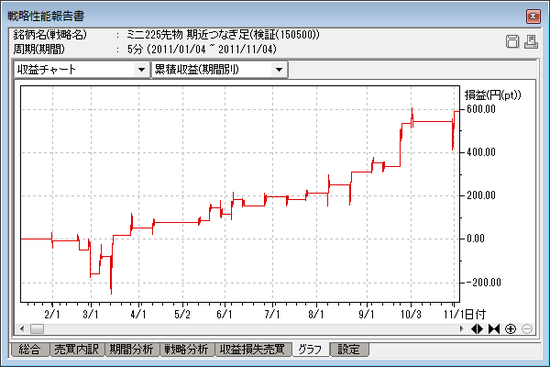Click the 600.00 axis label

point(481,109)
